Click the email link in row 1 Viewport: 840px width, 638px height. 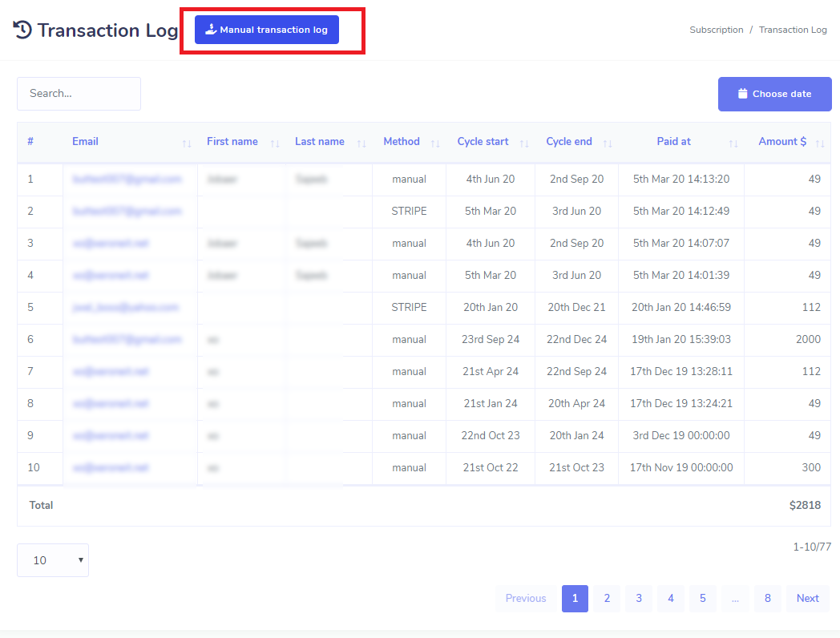click(127, 179)
